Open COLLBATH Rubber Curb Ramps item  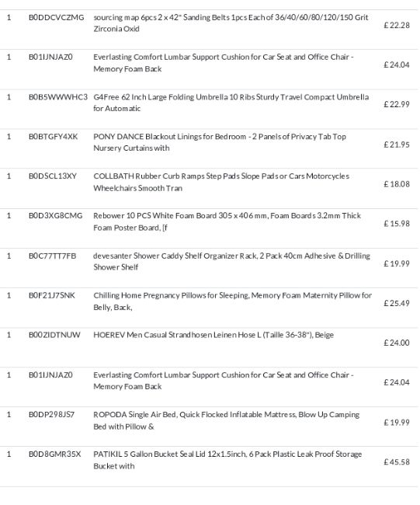pyautogui.click(x=221, y=182)
